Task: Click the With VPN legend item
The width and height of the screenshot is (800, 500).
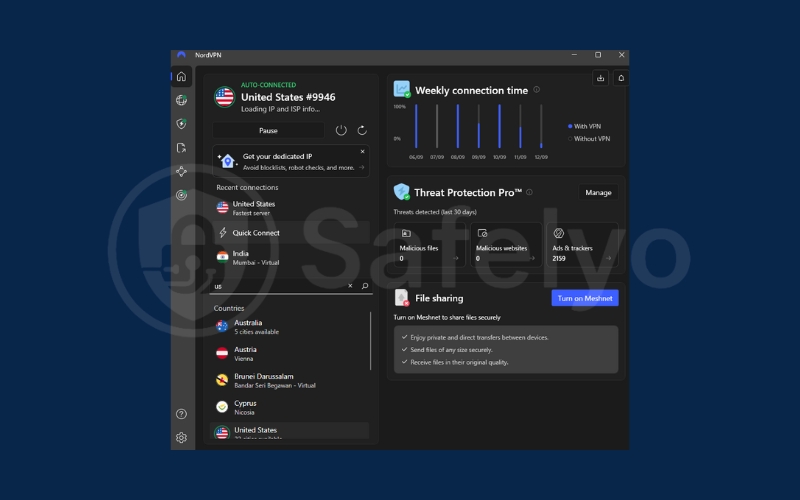Action: pos(584,126)
